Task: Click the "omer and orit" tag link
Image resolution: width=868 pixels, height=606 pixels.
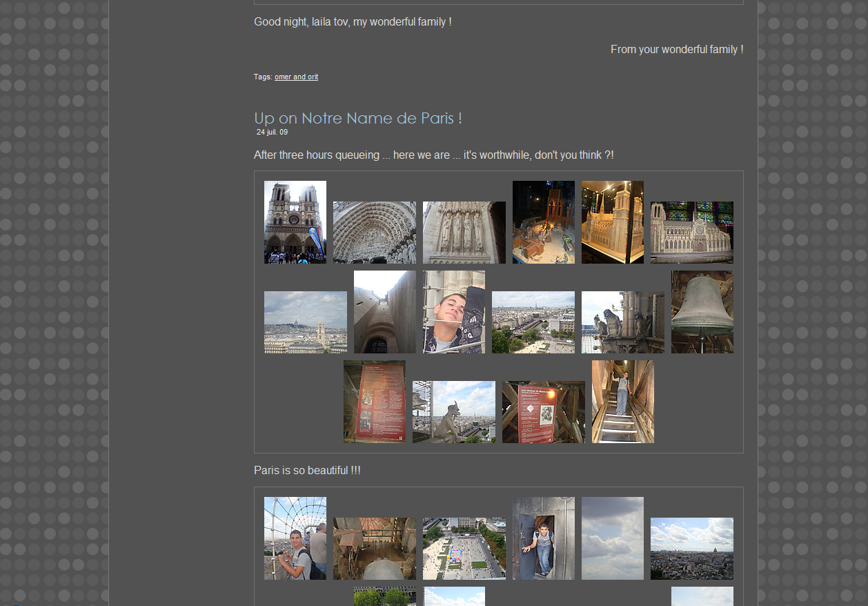Action: (x=296, y=77)
